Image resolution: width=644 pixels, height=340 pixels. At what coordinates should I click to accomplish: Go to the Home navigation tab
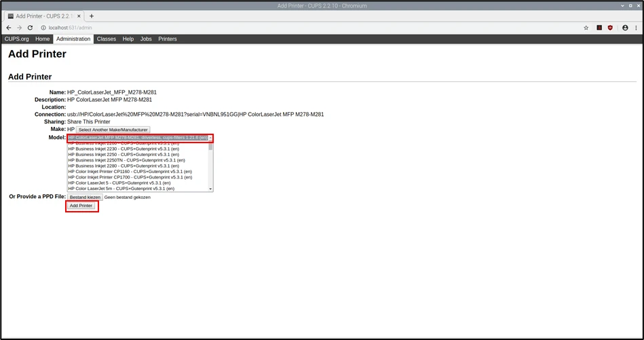[x=42, y=39]
